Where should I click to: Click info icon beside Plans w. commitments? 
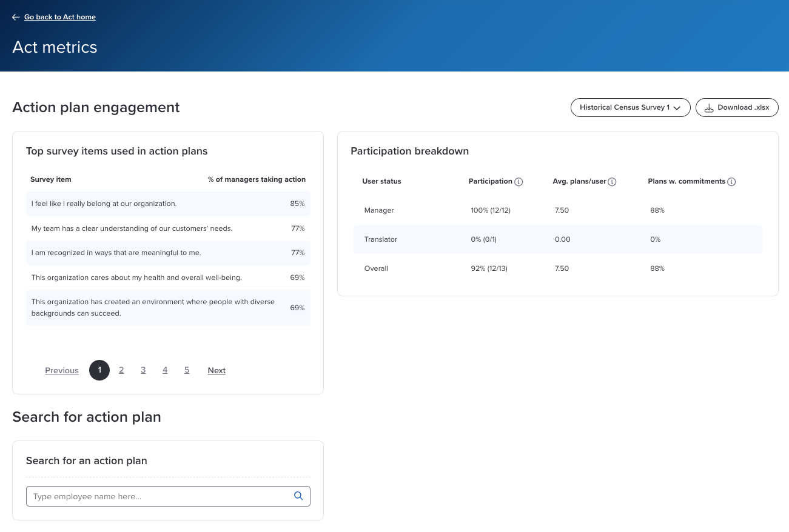tap(731, 182)
